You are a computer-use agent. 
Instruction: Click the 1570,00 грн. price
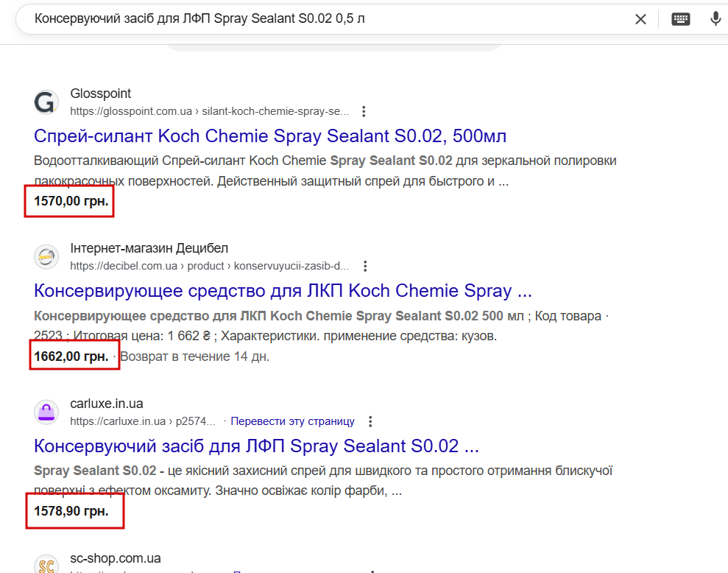pyautogui.click(x=71, y=200)
